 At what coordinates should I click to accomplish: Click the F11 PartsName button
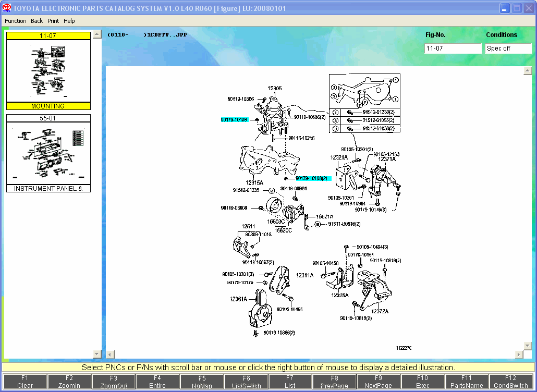coord(467,382)
